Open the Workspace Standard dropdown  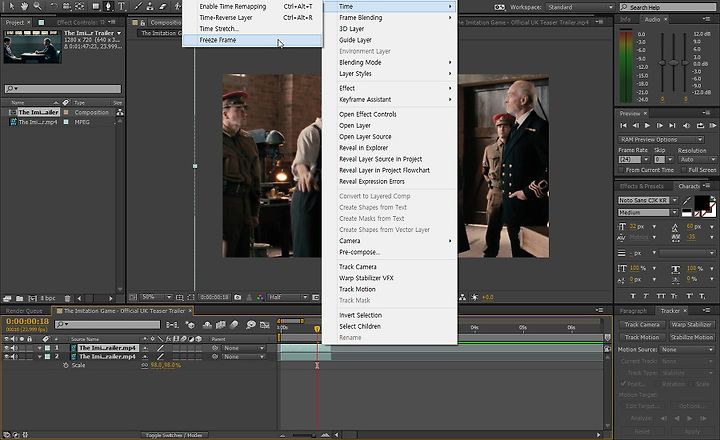[580, 7]
